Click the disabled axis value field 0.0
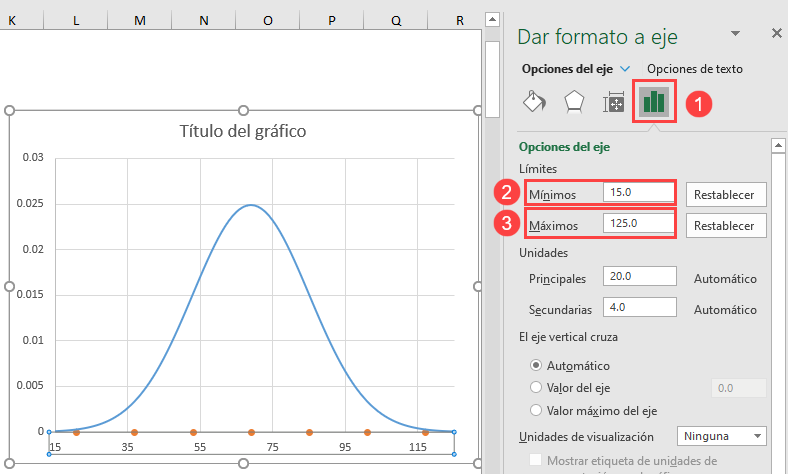This screenshot has width=788, height=474. tap(739, 388)
